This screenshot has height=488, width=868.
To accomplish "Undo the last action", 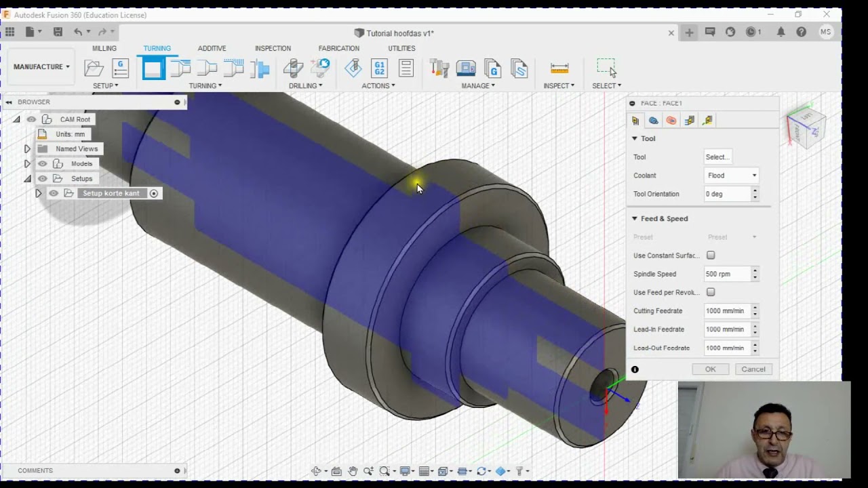I will (78, 32).
